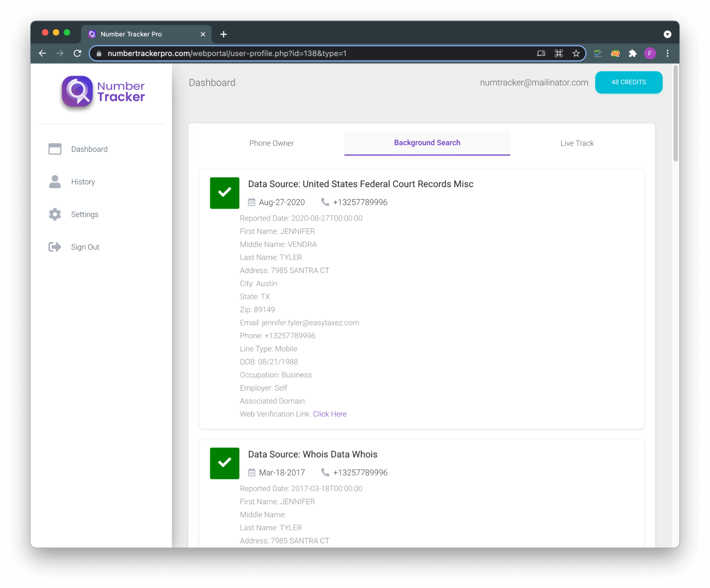The width and height of the screenshot is (710, 588).
Task: Click the City: Austin line
Action: (258, 284)
